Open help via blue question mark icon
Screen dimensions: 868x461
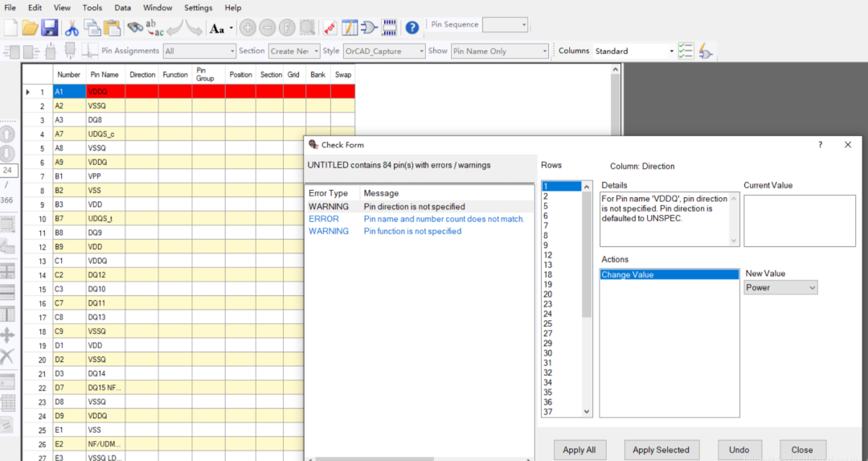point(411,27)
